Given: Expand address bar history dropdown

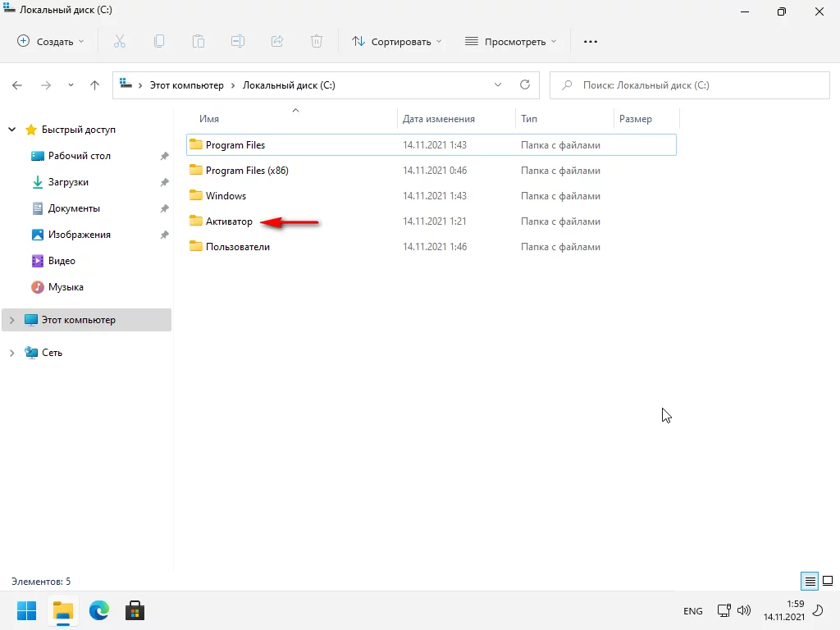Looking at the screenshot, I should pyautogui.click(x=498, y=84).
